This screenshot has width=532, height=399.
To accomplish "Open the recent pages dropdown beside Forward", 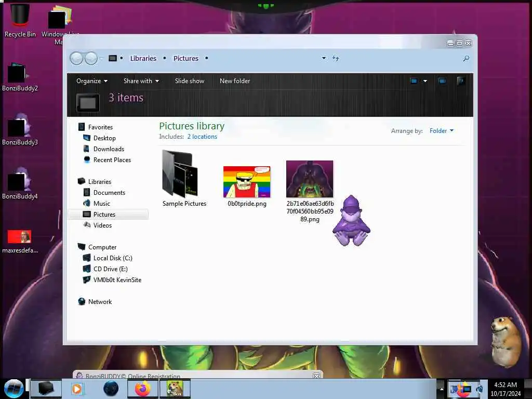I will [101, 59].
